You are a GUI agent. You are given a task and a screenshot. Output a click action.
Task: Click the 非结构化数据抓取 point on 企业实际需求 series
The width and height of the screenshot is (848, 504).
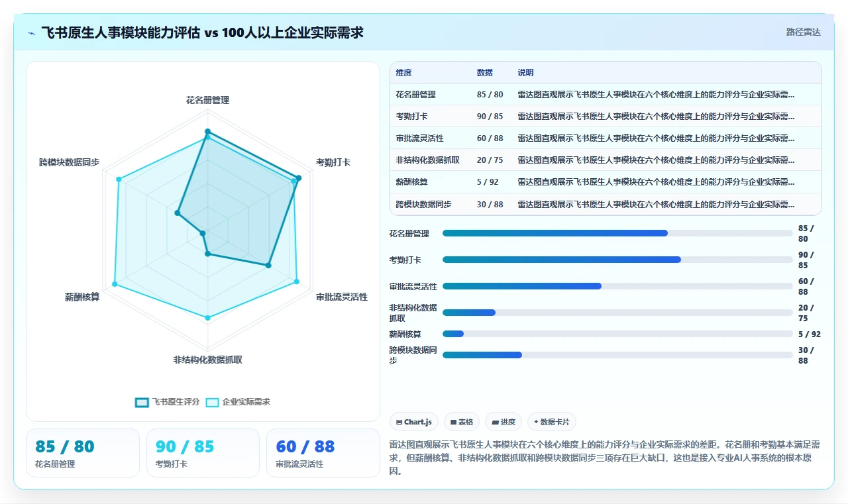tap(207, 318)
